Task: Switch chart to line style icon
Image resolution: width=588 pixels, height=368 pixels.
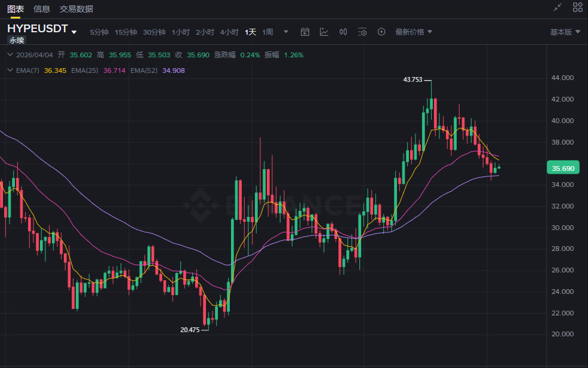Action: coord(324,32)
